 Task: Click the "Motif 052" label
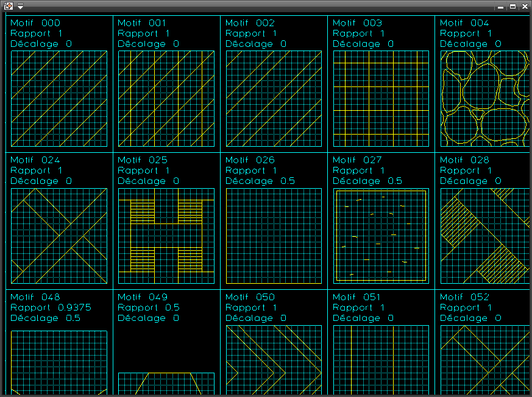(464, 297)
